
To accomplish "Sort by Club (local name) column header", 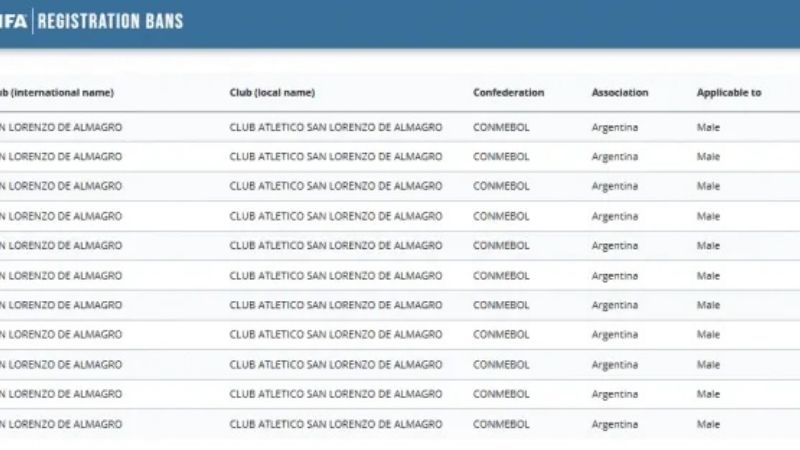I will click(272, 93).
